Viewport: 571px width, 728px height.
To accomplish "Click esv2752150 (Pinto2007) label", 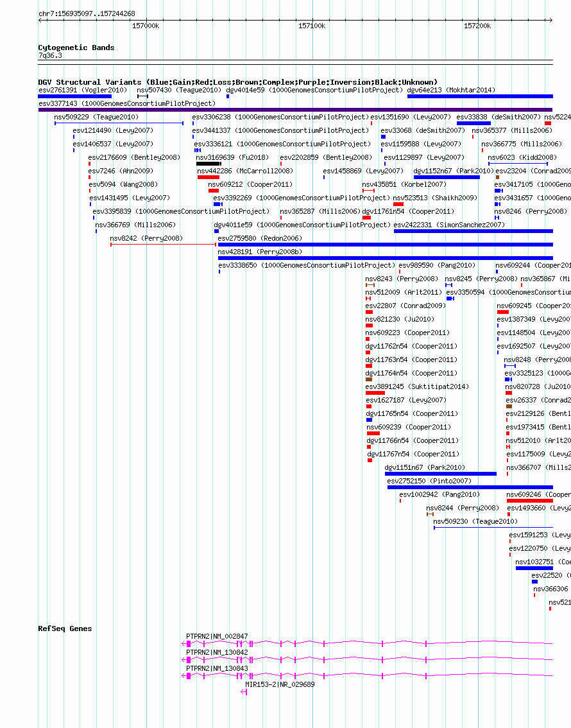I will [x=429, y=481].
